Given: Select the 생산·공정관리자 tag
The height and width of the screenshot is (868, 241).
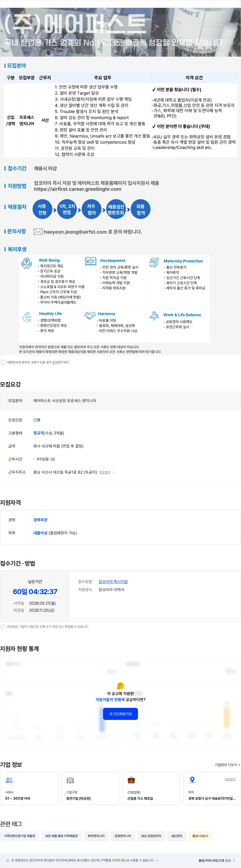Looking at the screenshot, I should click(x=151, y=836).
